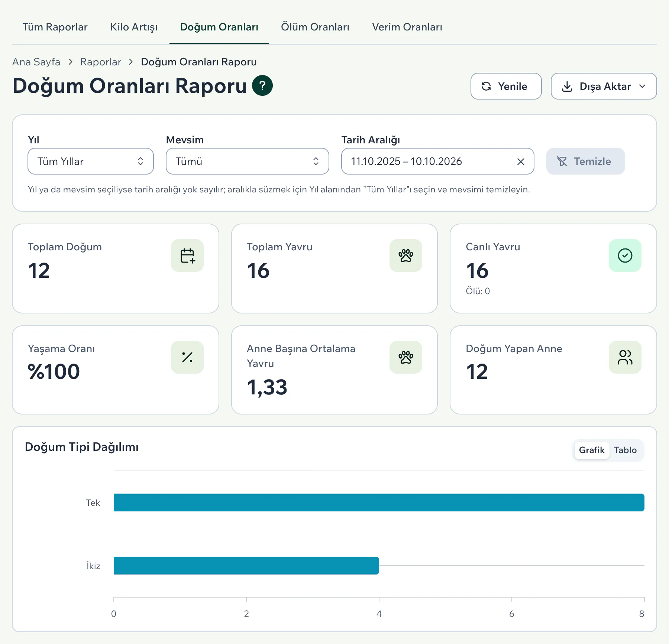669x644 pixels.
Task: Go to the Ölüm Oranları tab
Action: click(x=315, y=27)
